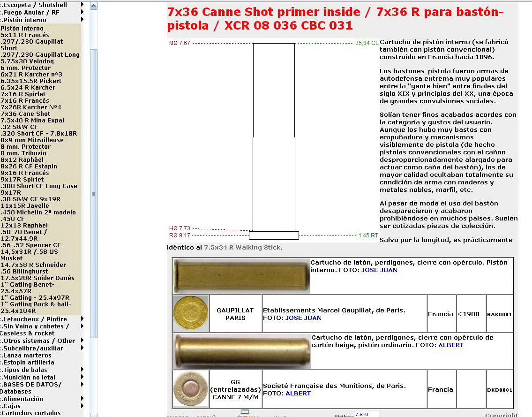
Task: Select 9x17R Spirlet entry
Action: click(x=22, y=179)
